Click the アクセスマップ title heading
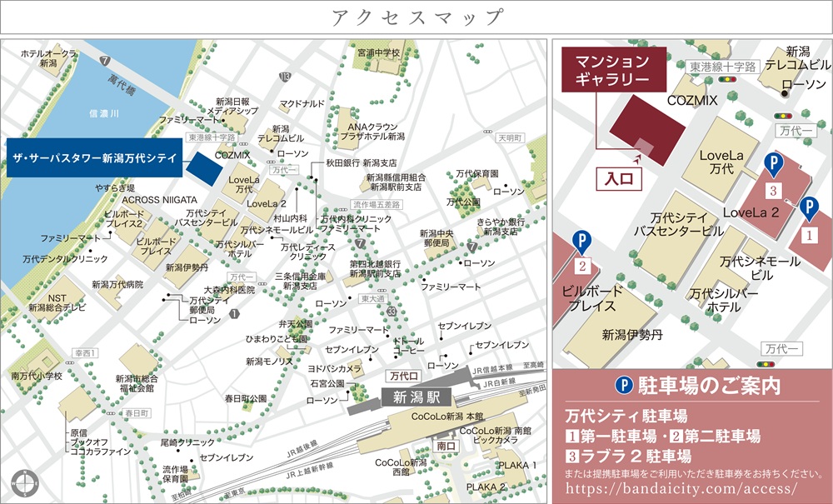Screen dimensions: 833x504 416,17
